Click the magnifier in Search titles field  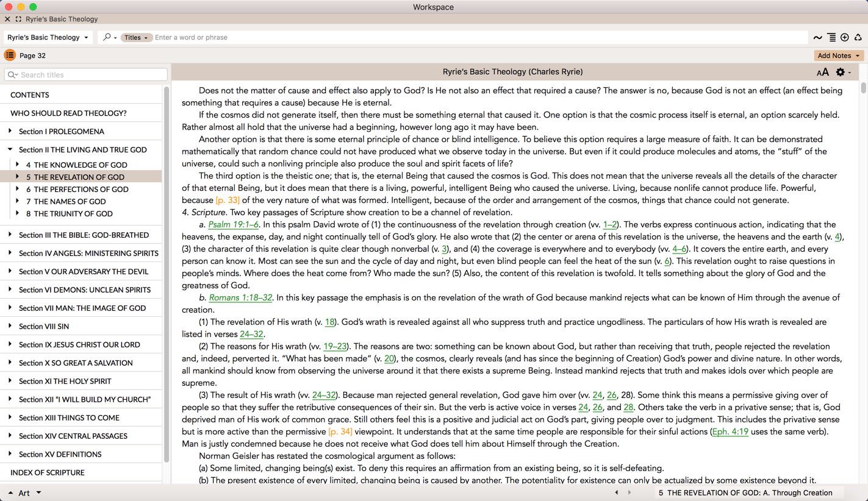pos(12,75)
